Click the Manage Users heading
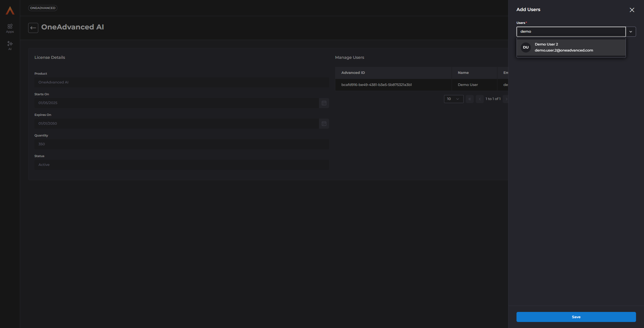644x328 pixels. (349, 58)
